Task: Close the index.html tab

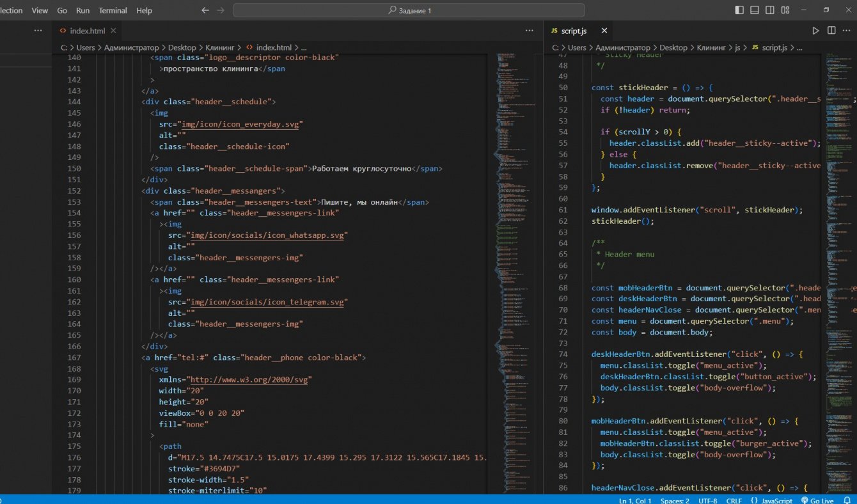Action: click(113, 31)
